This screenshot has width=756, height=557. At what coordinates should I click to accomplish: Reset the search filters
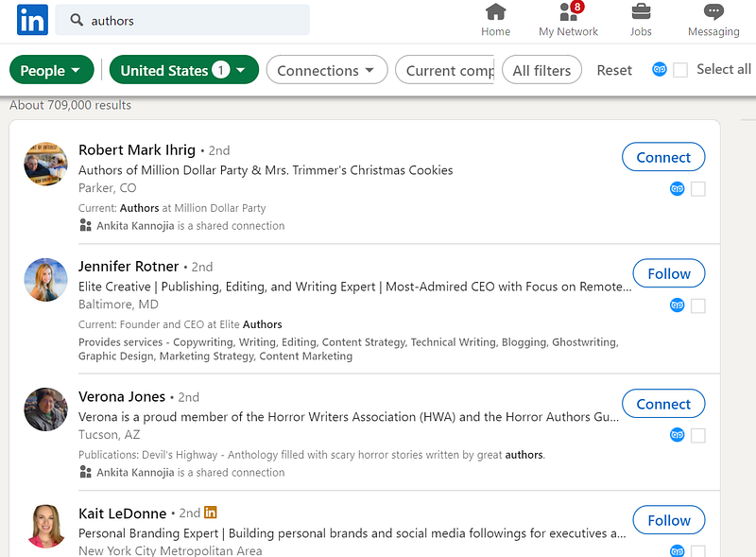tap(613, 71)
